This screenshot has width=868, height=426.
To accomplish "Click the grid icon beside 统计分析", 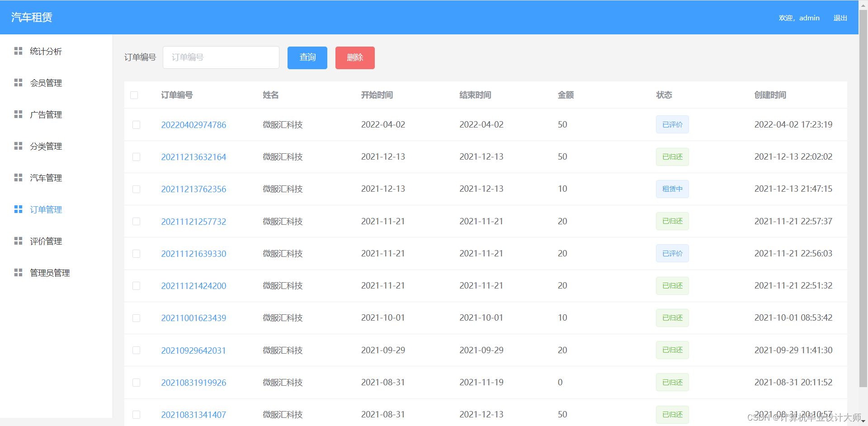I will point(18,51).
